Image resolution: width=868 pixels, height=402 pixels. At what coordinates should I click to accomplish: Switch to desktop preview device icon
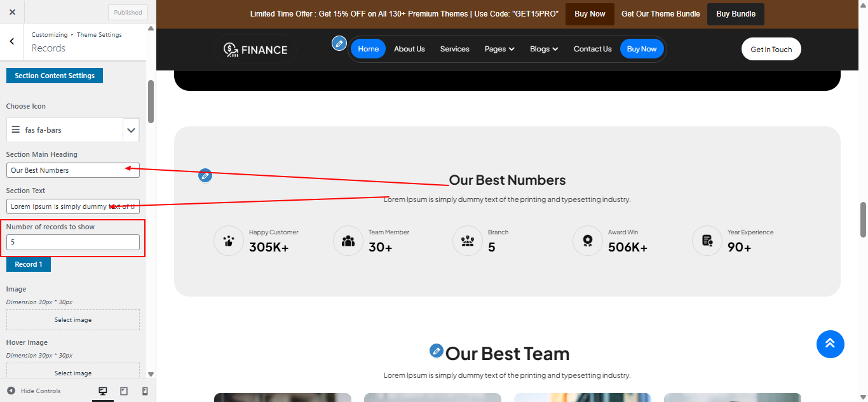pos(103,391)
